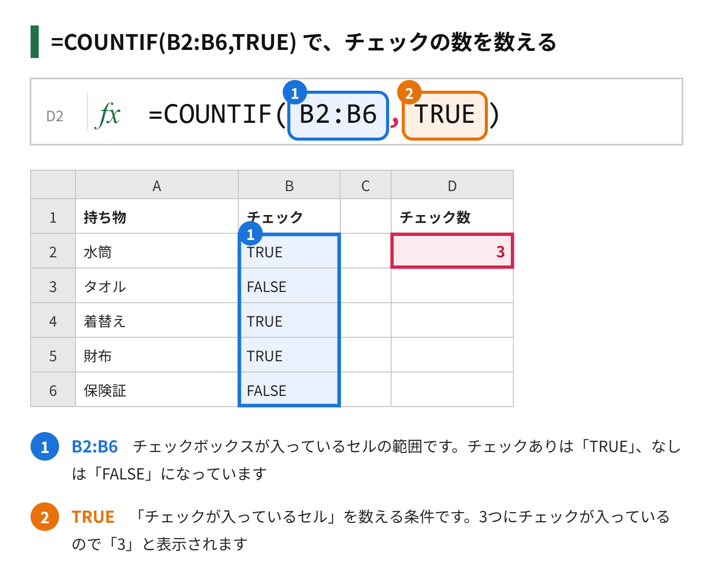713x588 pixels.
Task: Select row 4 header
Action: tap(53, 320)
